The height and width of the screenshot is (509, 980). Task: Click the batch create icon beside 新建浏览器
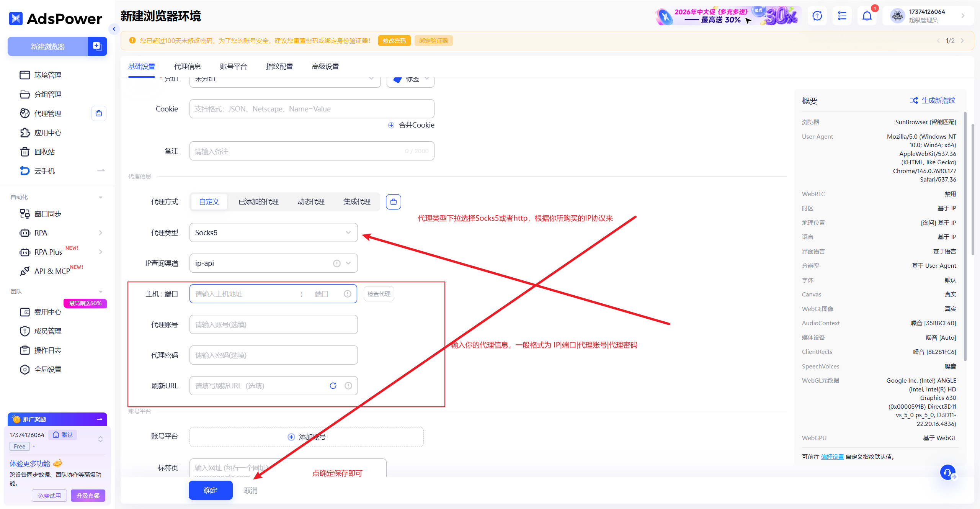click(x=97, y=46)
